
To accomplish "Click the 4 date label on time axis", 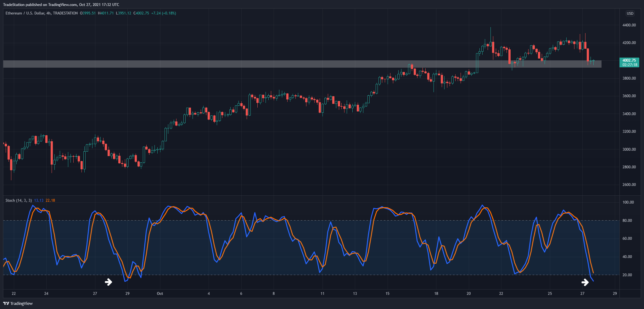I will click(x=209, y=294).
